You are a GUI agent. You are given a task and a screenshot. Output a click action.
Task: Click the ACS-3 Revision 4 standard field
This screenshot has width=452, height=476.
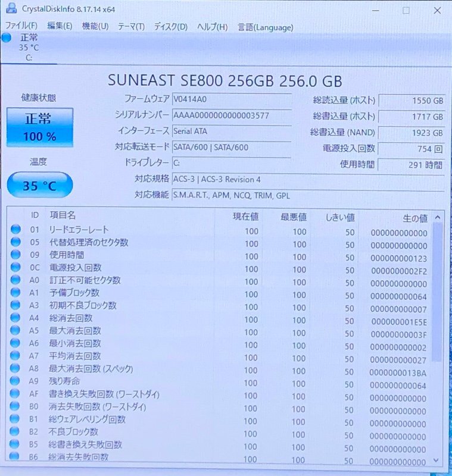(308, 179)
